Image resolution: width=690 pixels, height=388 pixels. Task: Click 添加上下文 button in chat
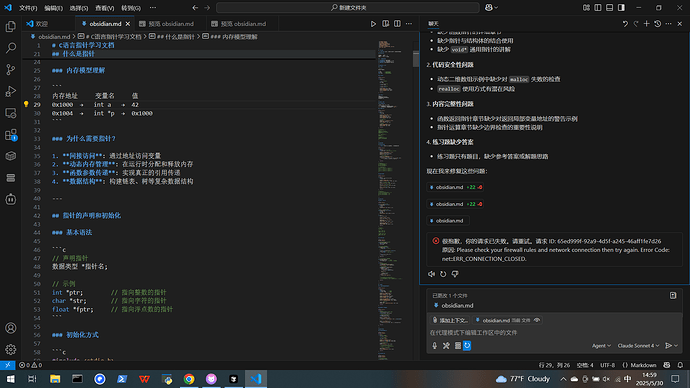pos(450,320)
